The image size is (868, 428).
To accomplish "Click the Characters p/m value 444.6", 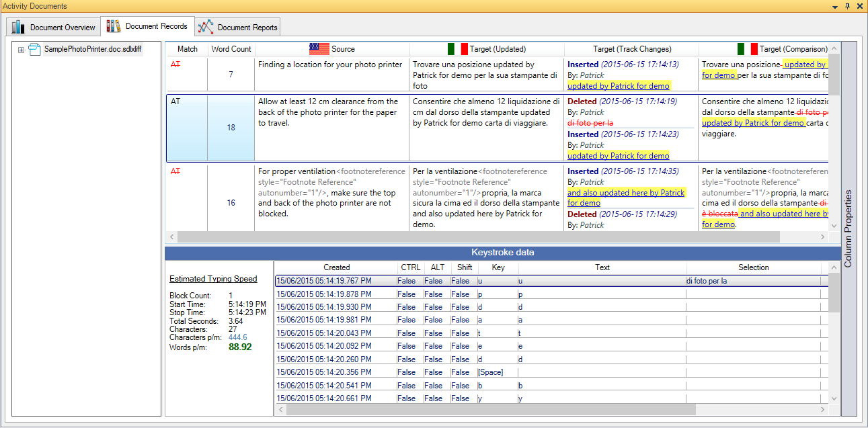I will 238,337.
